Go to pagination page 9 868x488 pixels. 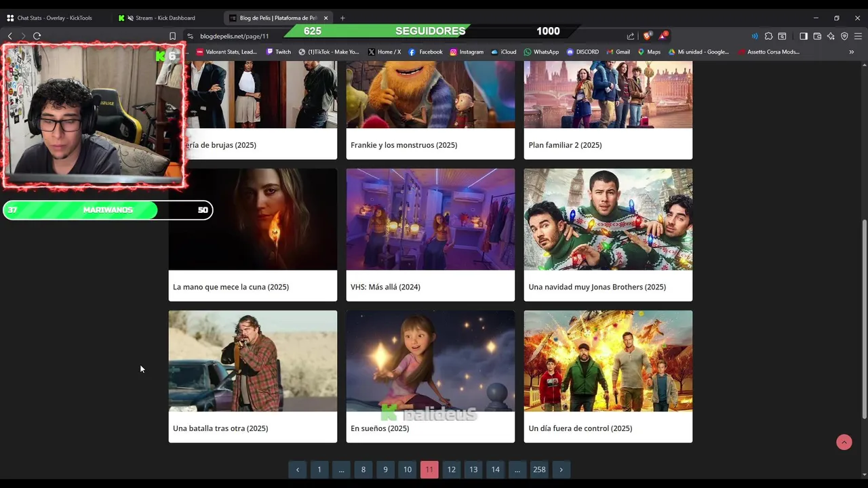[385, 470]
